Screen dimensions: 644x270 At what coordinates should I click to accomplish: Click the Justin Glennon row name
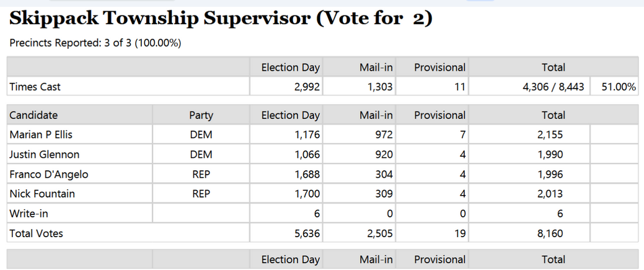45,154
